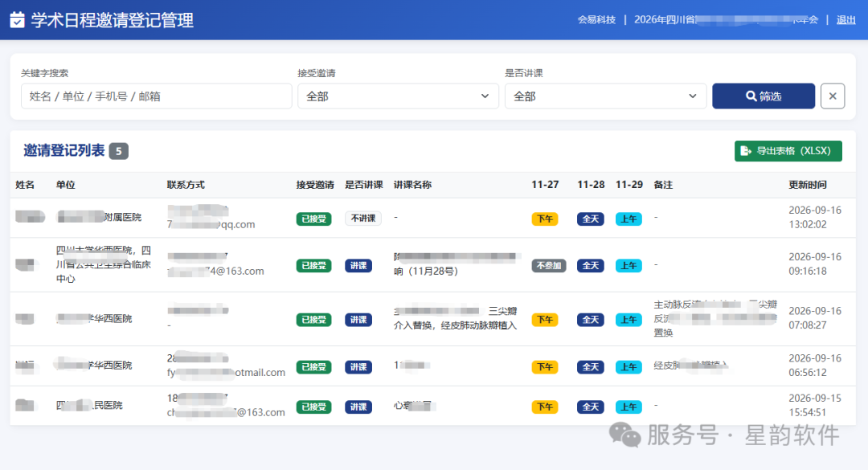The image size is (868, 470).
Task: Click 全天 badge in 06:56:12 row
Action: click(x=591, y=367)
